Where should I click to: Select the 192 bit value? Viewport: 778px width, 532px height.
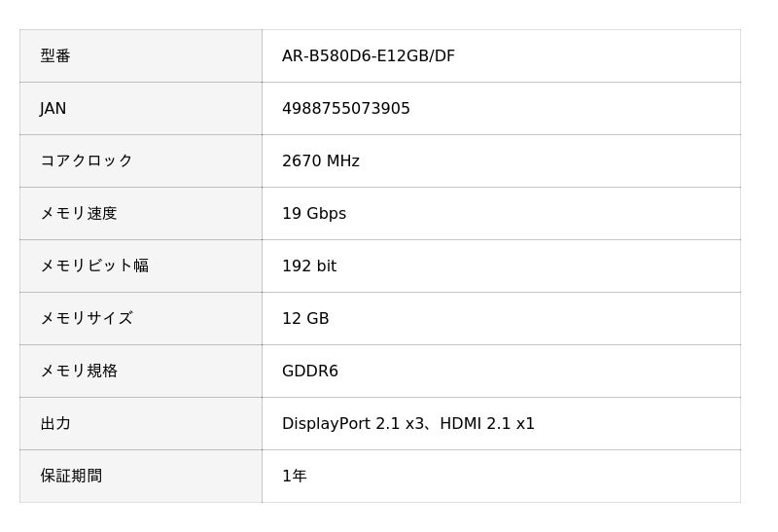click(308, 266)
